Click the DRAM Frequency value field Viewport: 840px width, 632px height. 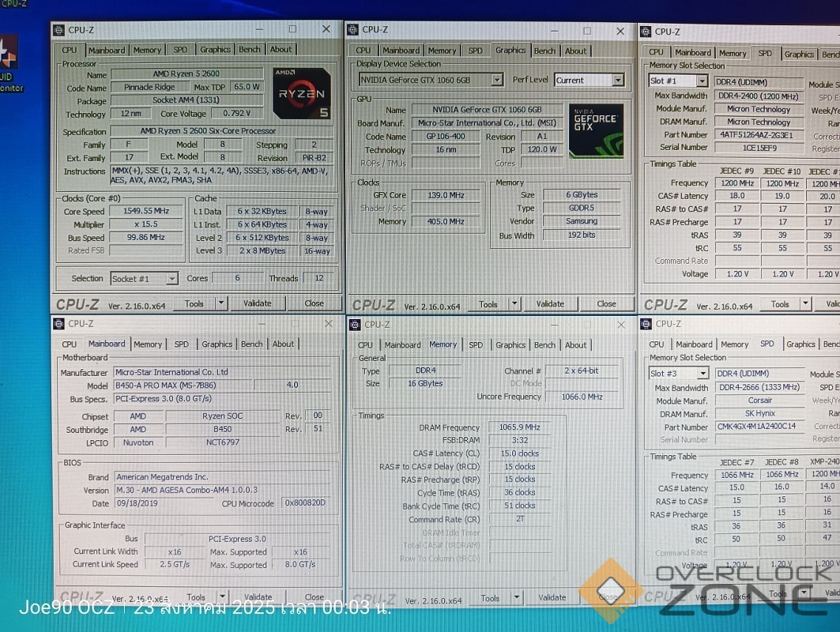click(x=513, y=427)
